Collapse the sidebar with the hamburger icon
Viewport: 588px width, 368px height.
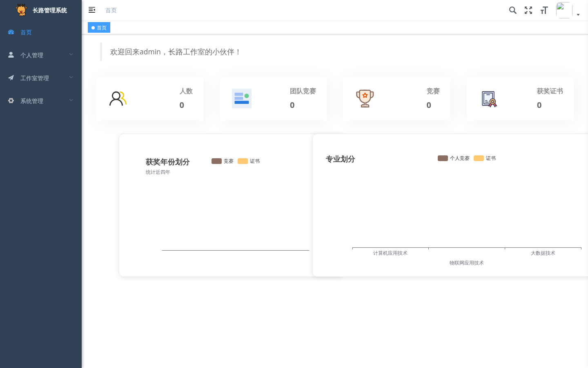point(92,10)
